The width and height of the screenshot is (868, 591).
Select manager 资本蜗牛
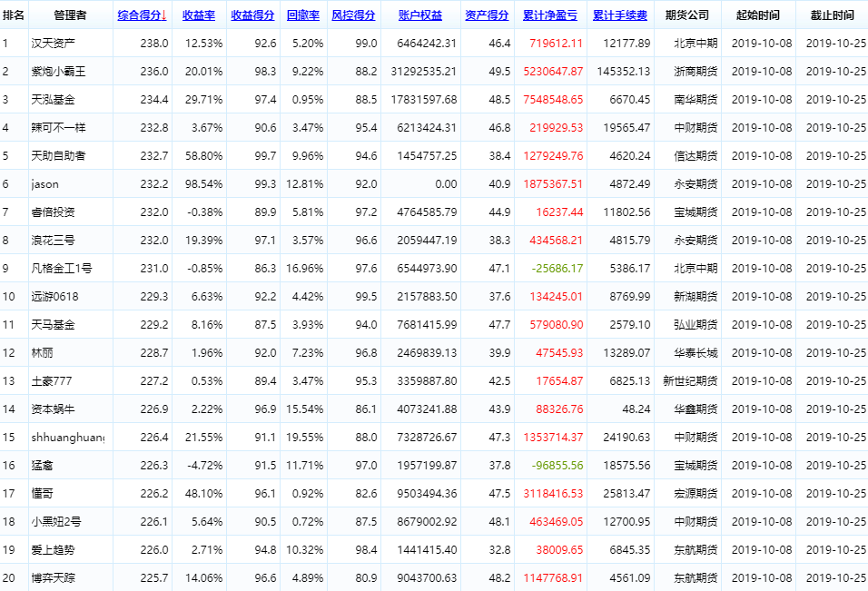54,409
